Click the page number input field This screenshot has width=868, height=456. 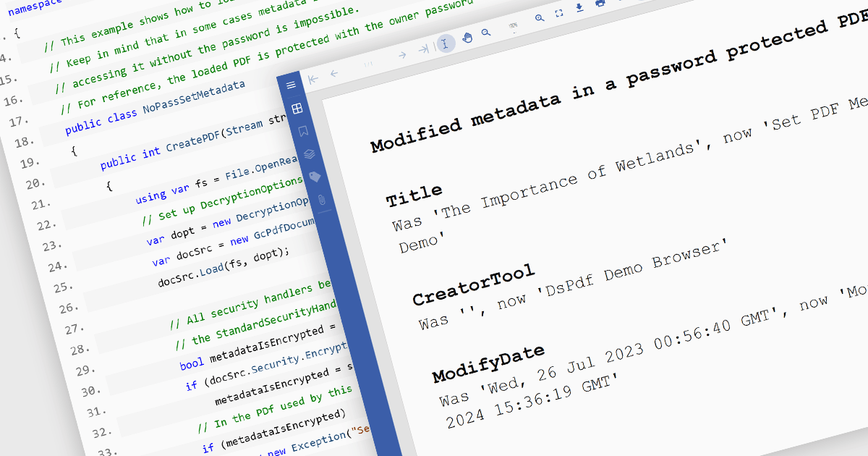[x=369, y=64]
